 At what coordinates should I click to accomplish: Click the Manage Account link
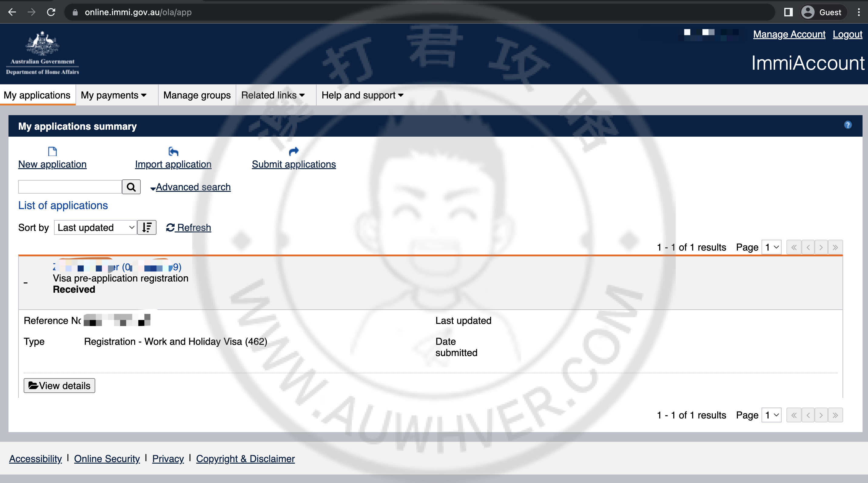[x=789, y=34]
